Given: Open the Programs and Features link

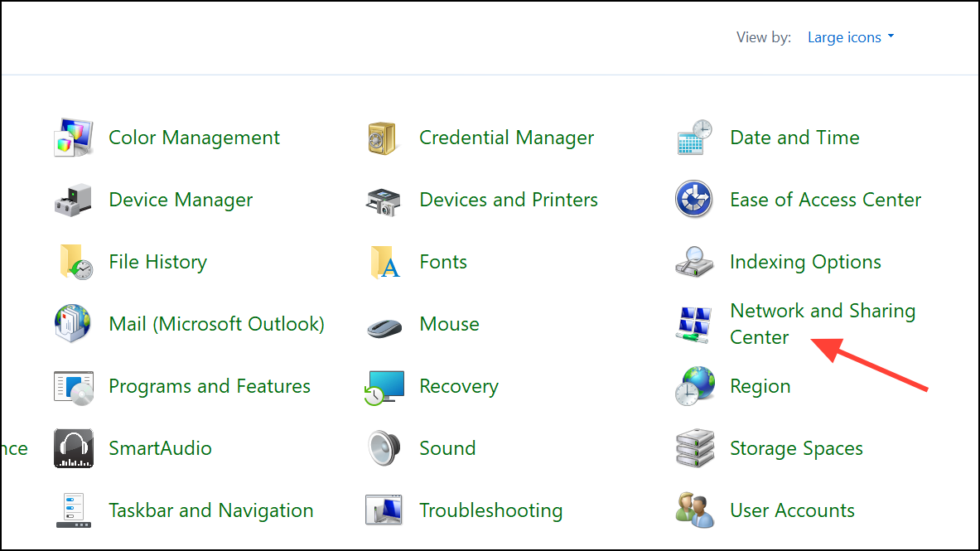Looking at the screenshot, I should 210,386.
